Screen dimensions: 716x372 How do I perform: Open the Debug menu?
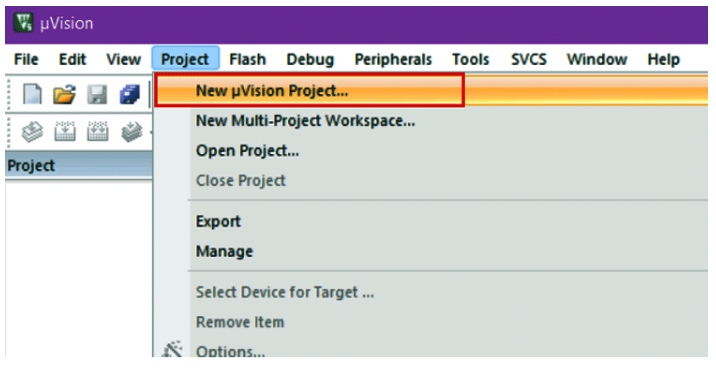(310, 59)
